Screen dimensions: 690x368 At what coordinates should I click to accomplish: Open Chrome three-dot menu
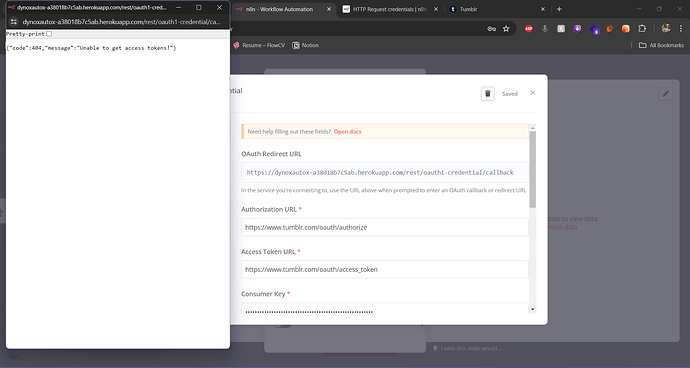680,28
